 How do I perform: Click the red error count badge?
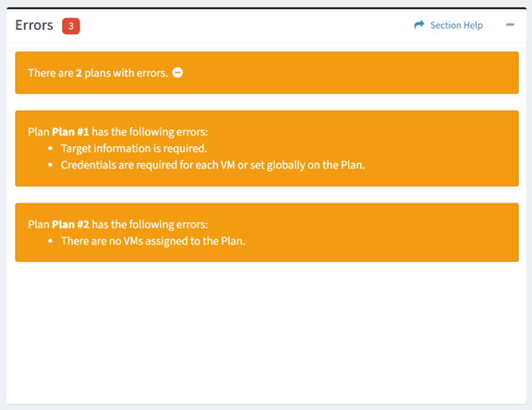[x=71, y=26]
